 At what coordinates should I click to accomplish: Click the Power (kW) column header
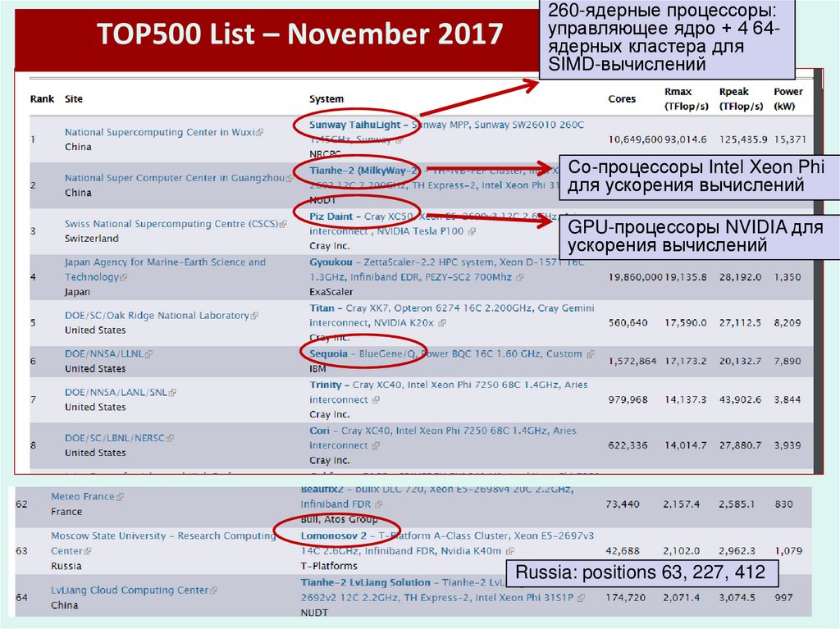coord(787,98)
